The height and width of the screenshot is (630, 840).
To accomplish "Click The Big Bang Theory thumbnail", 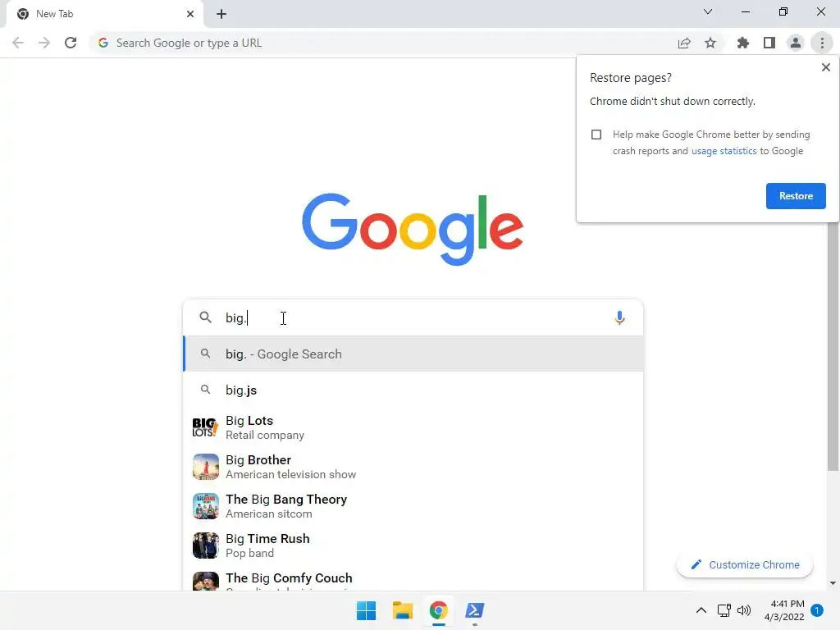I will click(205, 506).
